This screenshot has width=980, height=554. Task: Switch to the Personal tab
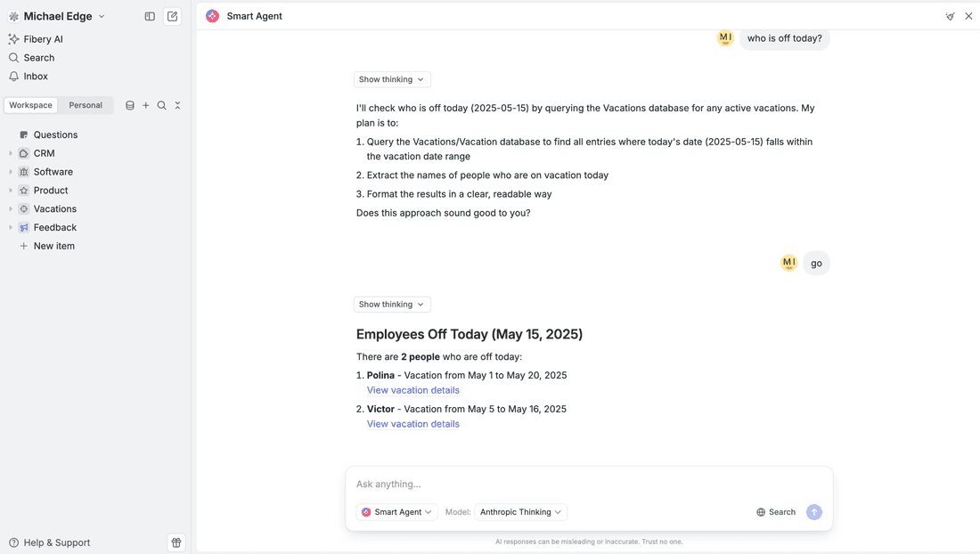pyautogui.click(x=86, y=105)
